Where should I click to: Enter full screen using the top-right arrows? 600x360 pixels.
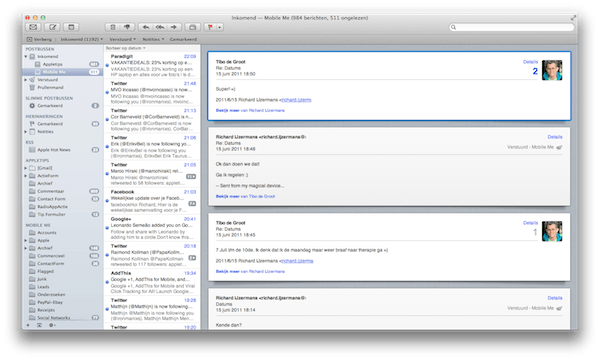pos(573,18)
